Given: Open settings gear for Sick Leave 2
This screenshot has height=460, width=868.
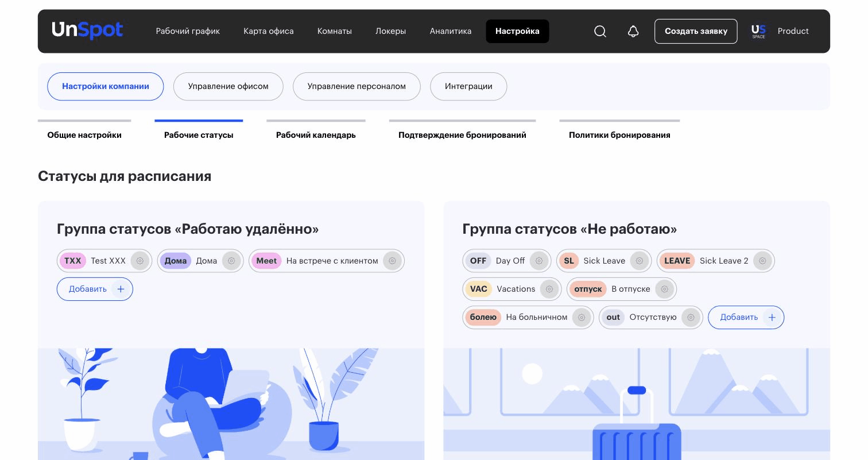Looking at the screenshot, I should click(762, 261).
